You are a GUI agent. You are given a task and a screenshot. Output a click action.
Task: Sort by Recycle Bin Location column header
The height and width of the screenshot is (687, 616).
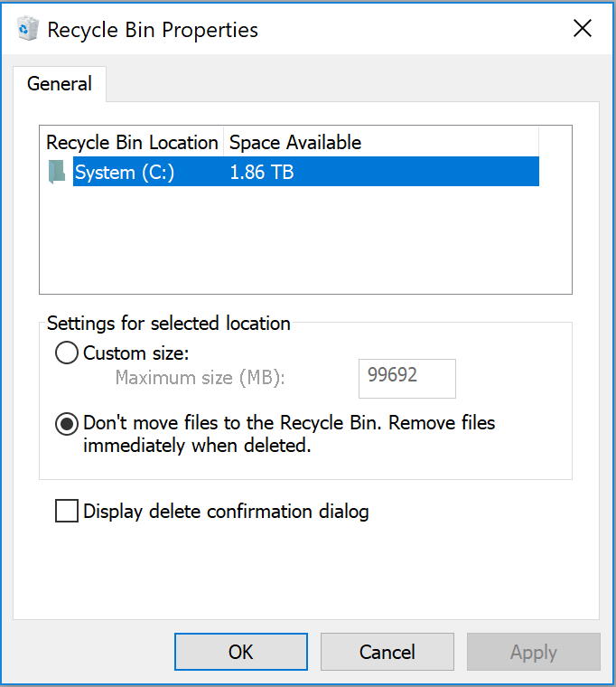(132, 143)
